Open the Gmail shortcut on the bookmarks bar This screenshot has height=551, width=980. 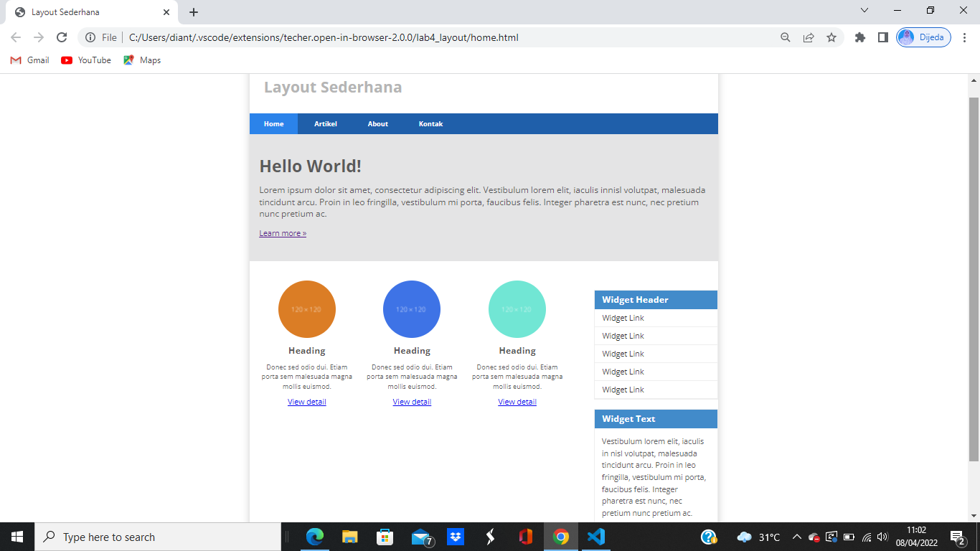(29, 60)
